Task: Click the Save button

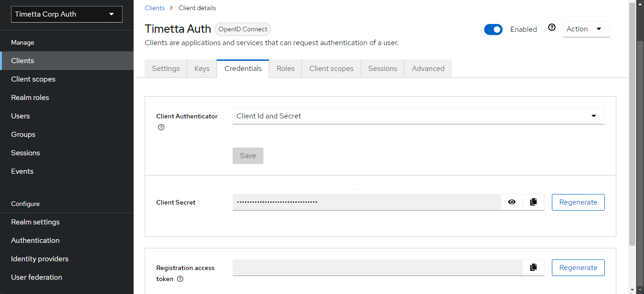Action: [x=248, y=156]
